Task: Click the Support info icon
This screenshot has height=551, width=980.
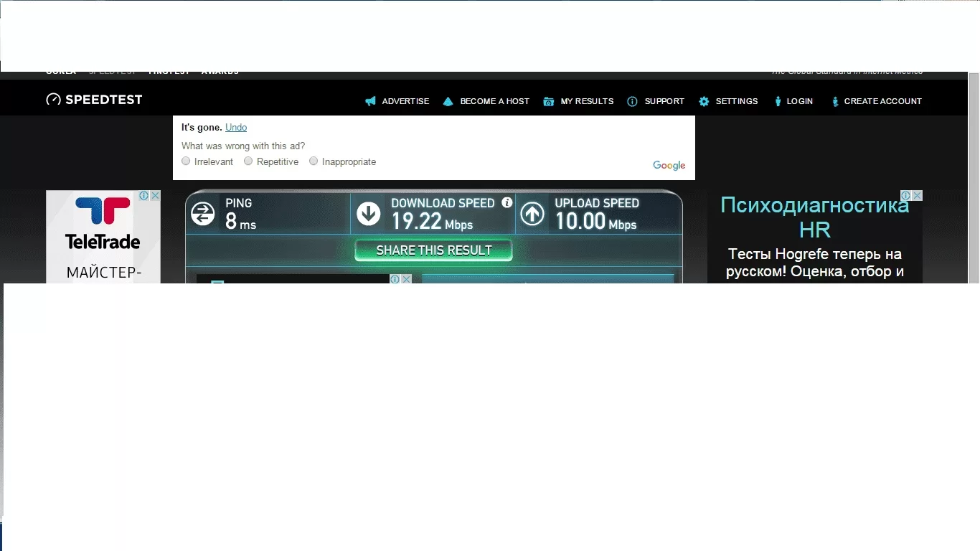Action: tap(632, 101)
